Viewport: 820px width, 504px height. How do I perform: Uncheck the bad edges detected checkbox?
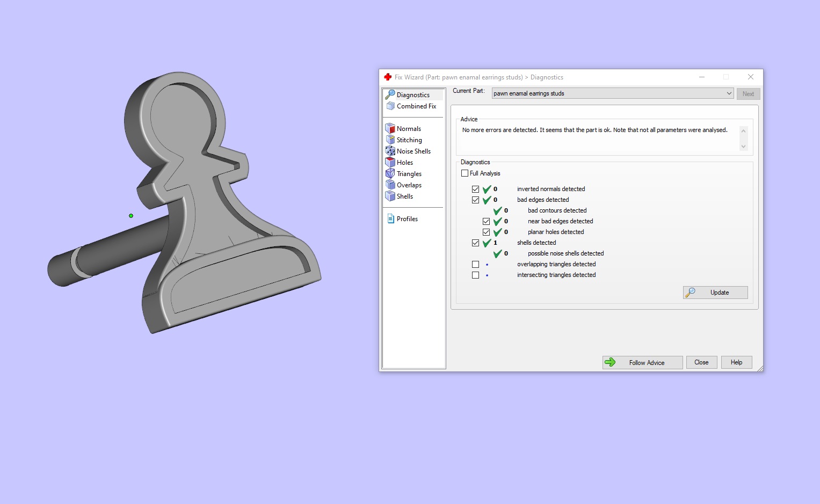coord(475,200)
